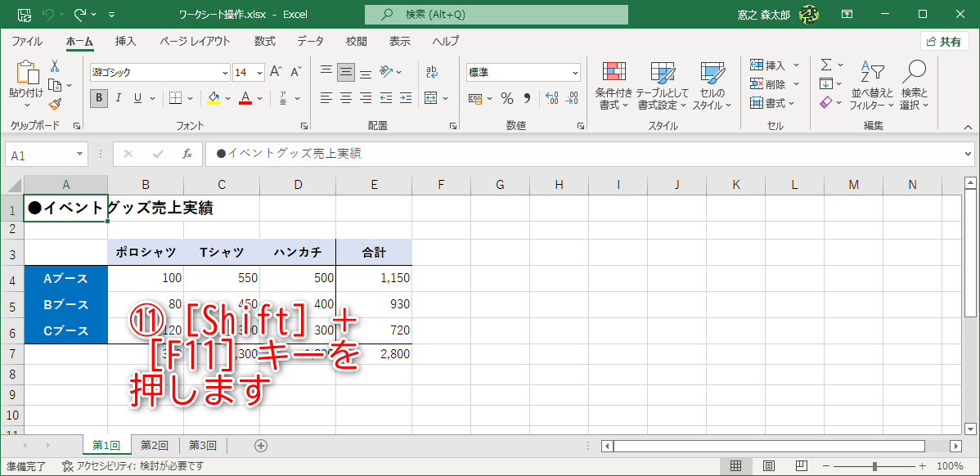Click the Undo arrow icon
980x476 pixels.
point(49,14)
